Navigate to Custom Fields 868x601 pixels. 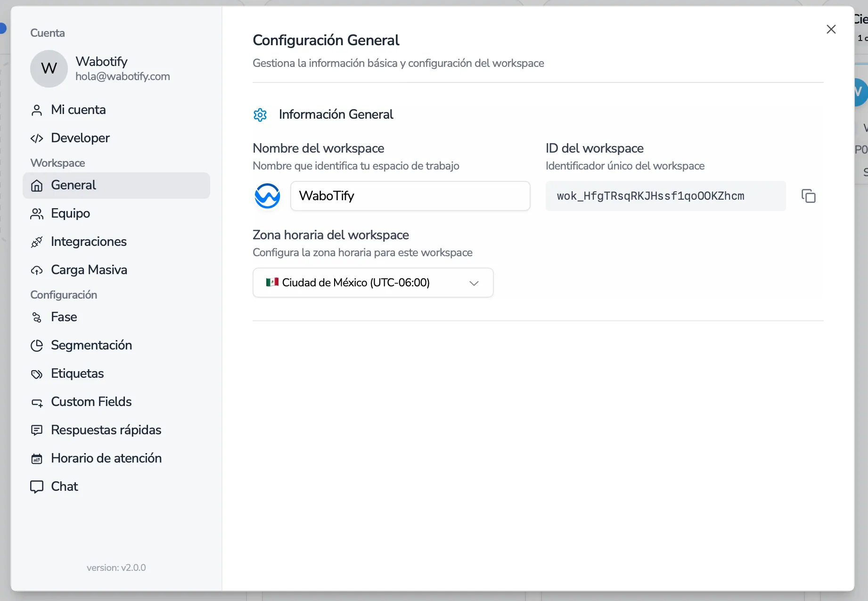(x=91, y=402)
